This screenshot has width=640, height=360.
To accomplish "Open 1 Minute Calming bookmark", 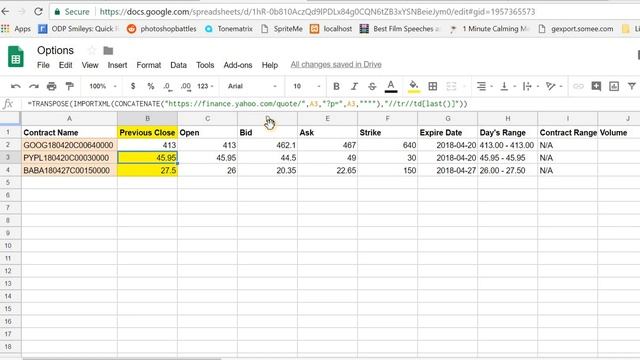I will click(x=489, y=29).
